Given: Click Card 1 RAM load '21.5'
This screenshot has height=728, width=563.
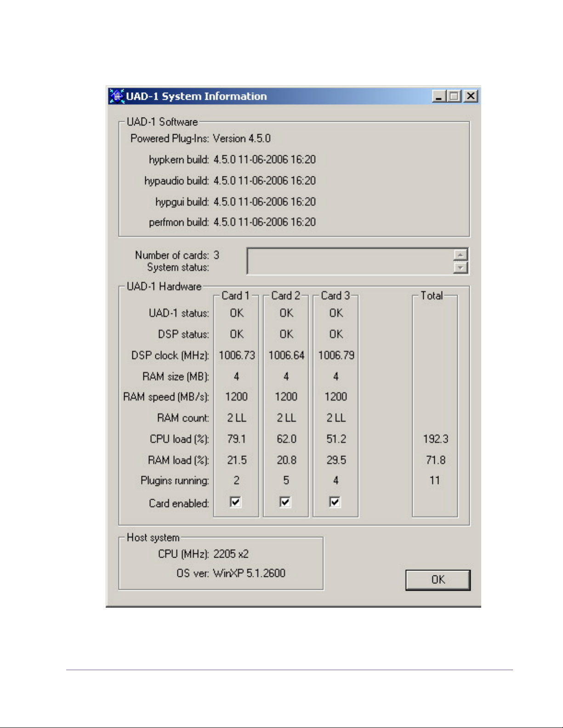Looking at the screenshot, I should (x=237, y=460).
